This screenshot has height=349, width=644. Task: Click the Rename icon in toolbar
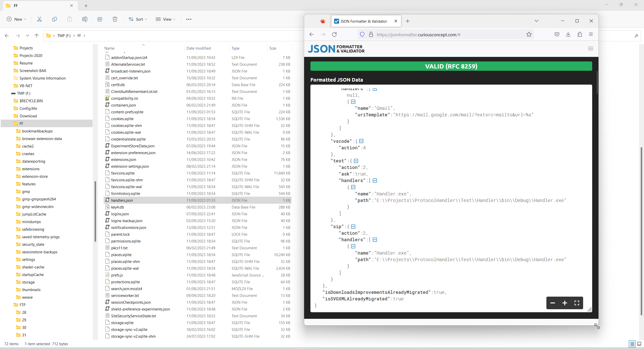(x=85, y=19)
